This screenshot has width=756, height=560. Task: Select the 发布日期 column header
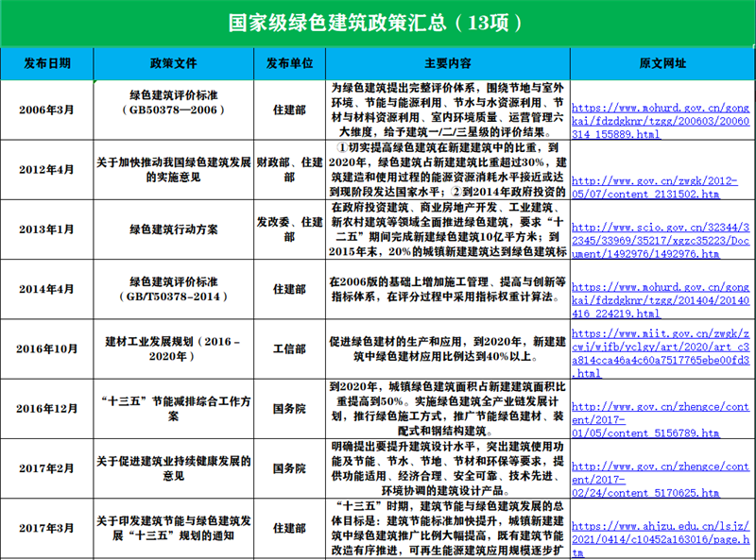coord(47,63)
